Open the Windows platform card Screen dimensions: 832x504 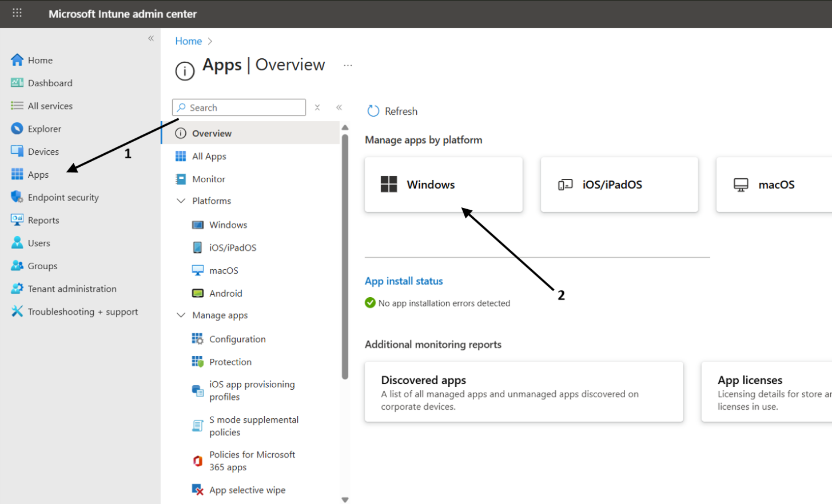click(x=444, y=185)
